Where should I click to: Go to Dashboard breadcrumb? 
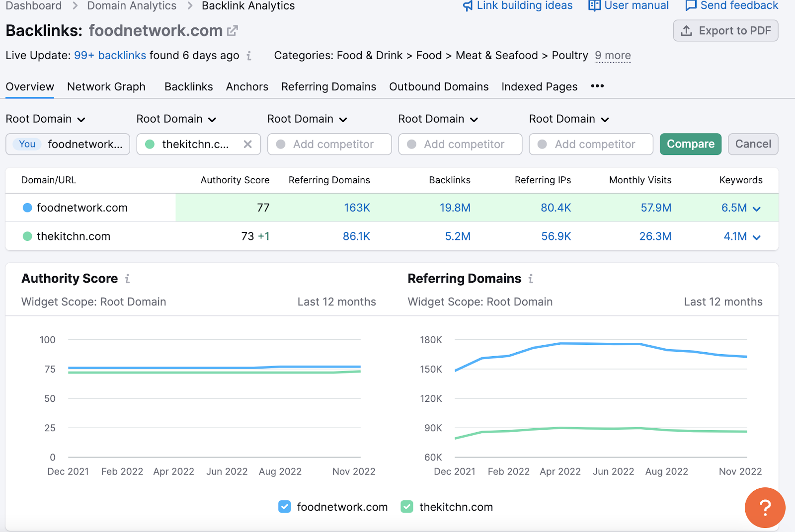pyautogui.click(x=34, y=6)
